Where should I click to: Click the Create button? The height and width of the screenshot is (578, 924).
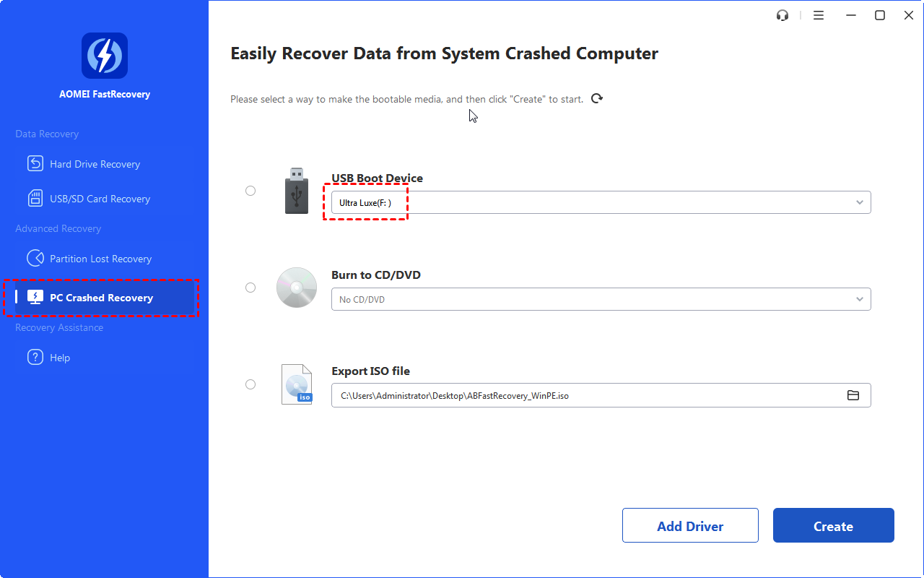tap(833, 526)
